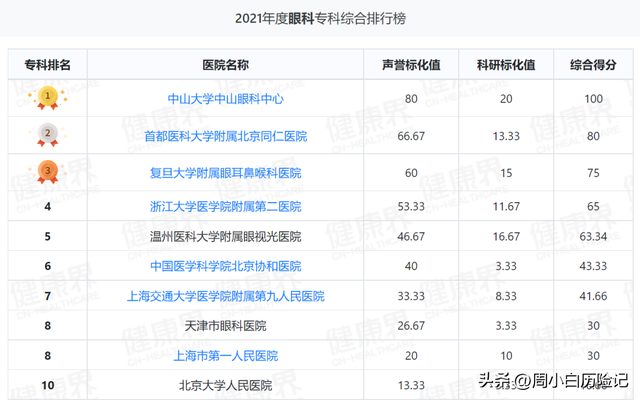The height and width of the screenshot is (400, 640).
Task: Open 中国医学科学院北京协和医院 link
Action: click(226, 266)
